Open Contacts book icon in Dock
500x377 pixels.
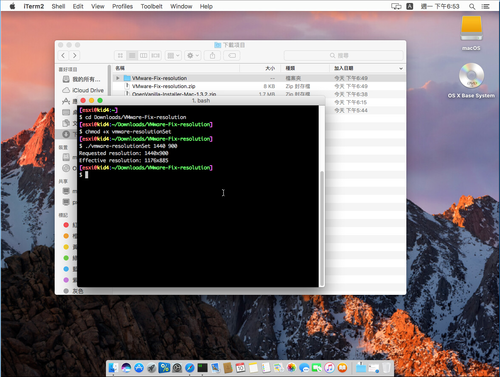coord(228,368)
